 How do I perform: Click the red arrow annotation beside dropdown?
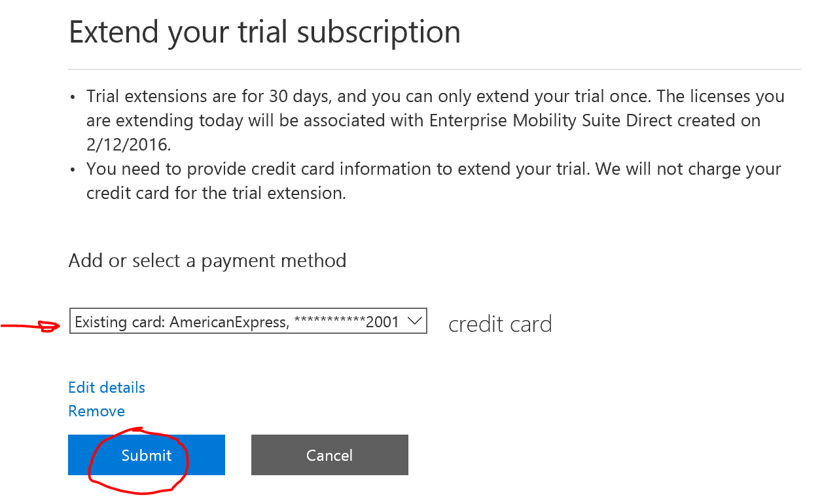(33, 325)
